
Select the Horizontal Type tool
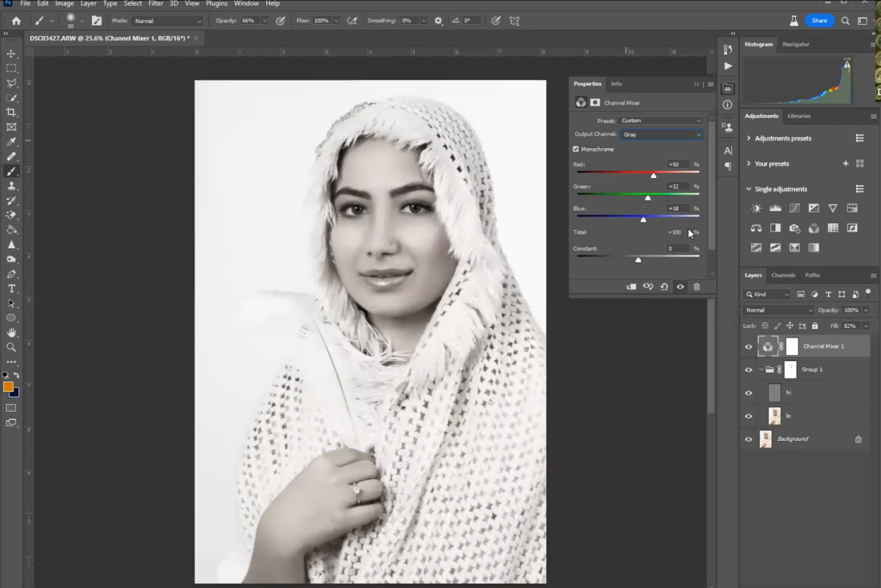12,289
